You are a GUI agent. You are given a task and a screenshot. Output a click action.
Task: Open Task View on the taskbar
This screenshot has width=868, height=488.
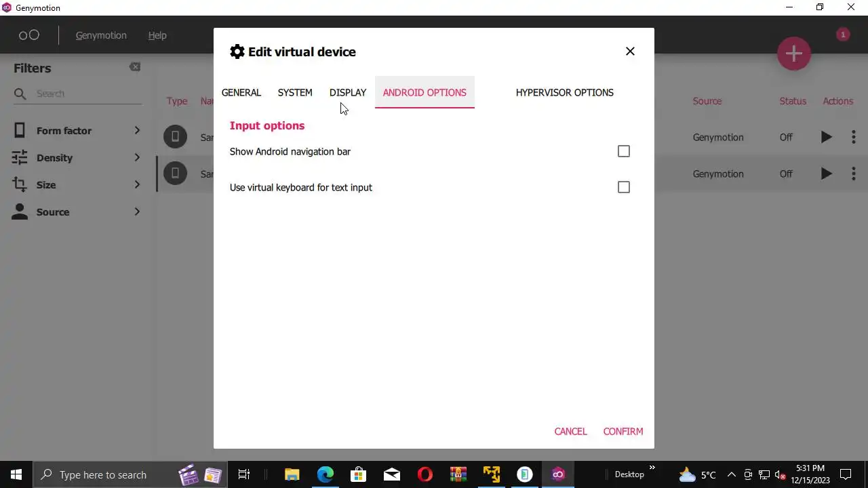point(244,474)
